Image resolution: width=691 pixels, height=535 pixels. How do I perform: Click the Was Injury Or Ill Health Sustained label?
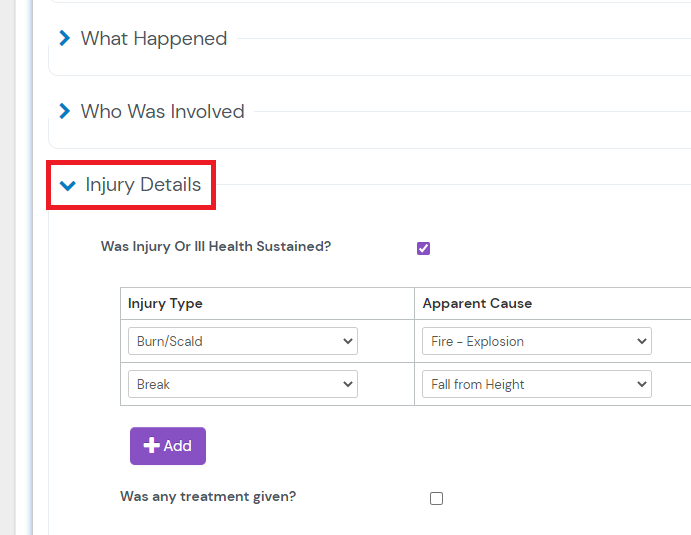click(x=216, y=246)
